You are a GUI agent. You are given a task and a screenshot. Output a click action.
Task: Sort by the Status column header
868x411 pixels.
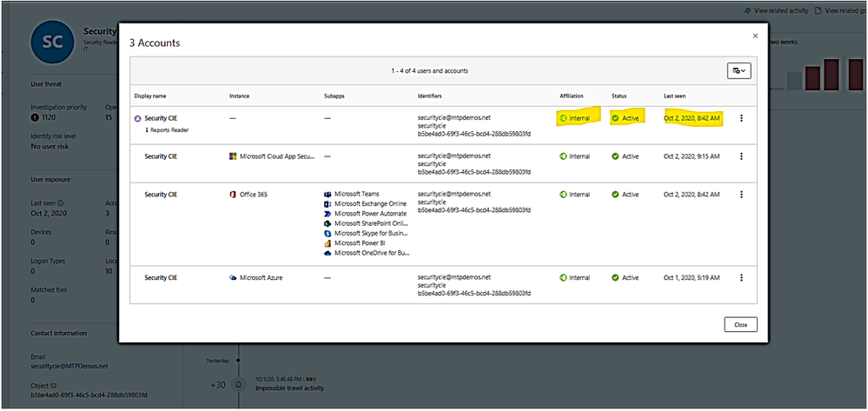pos(619,96)
